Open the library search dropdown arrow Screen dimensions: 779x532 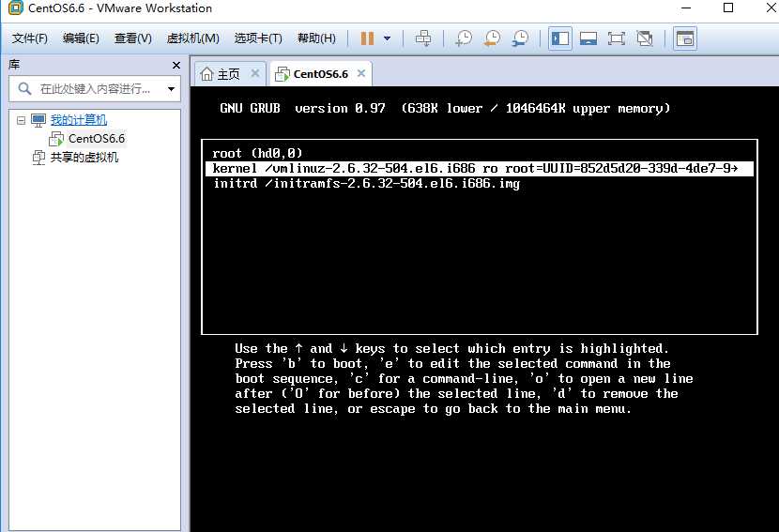pyautogui.click(x=172, y=89)
